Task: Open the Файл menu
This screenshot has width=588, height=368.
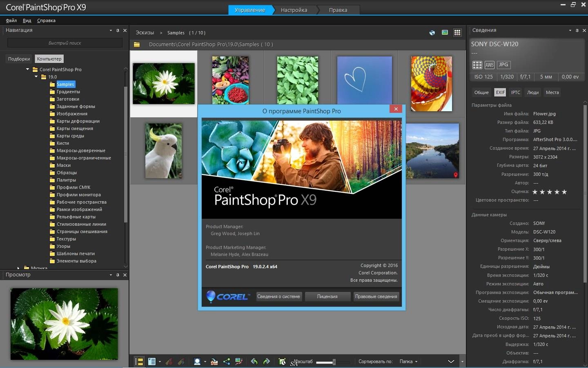Action: (x=11, y=20)
